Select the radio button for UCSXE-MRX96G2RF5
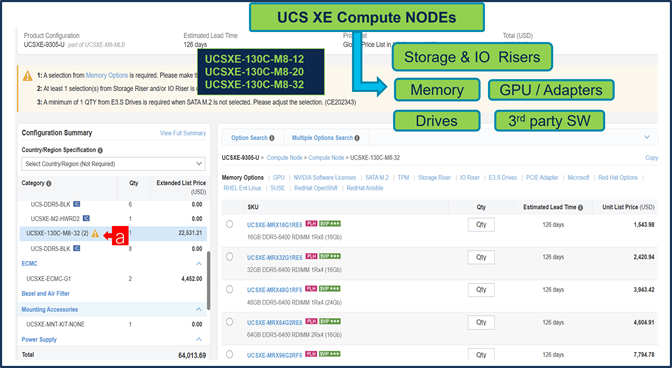Viewport: 672px width, 368px height. pyautogui.click(x=230, y=354)
